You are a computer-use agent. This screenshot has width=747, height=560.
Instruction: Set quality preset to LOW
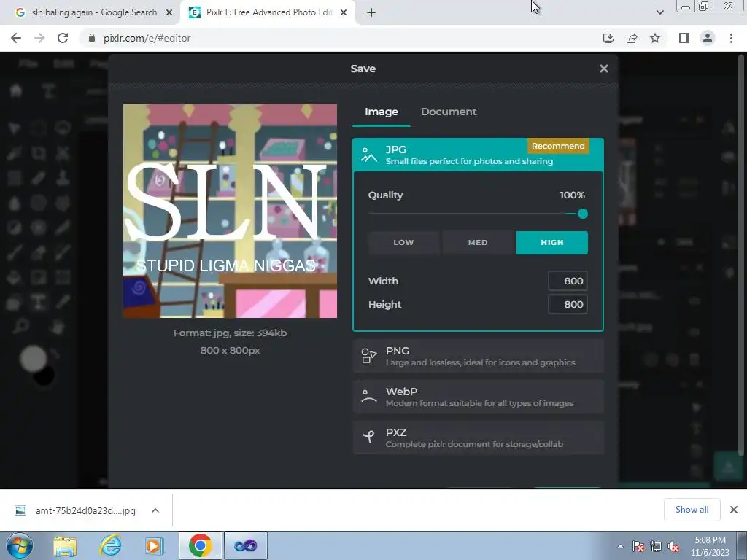403,242
